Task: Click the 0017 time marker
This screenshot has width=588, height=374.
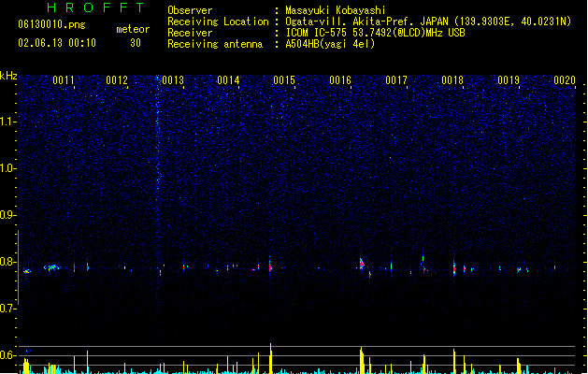Action: (x=396, y=80)
